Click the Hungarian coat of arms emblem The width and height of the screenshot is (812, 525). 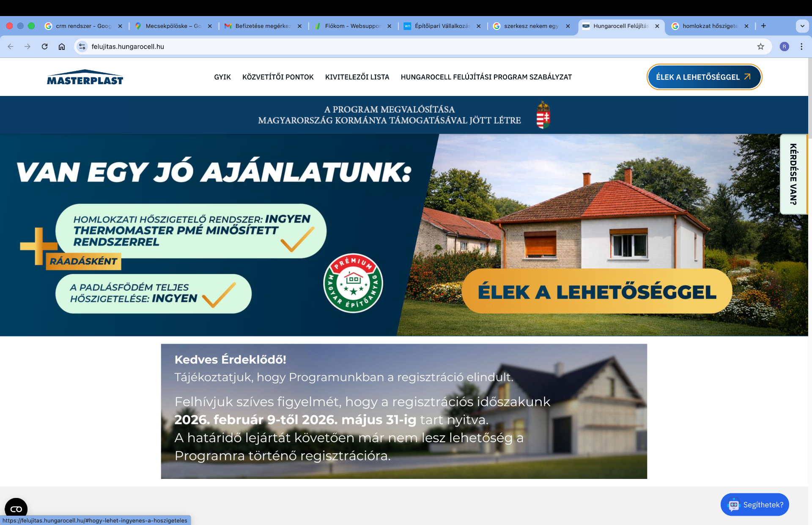[x=543, y=115]
